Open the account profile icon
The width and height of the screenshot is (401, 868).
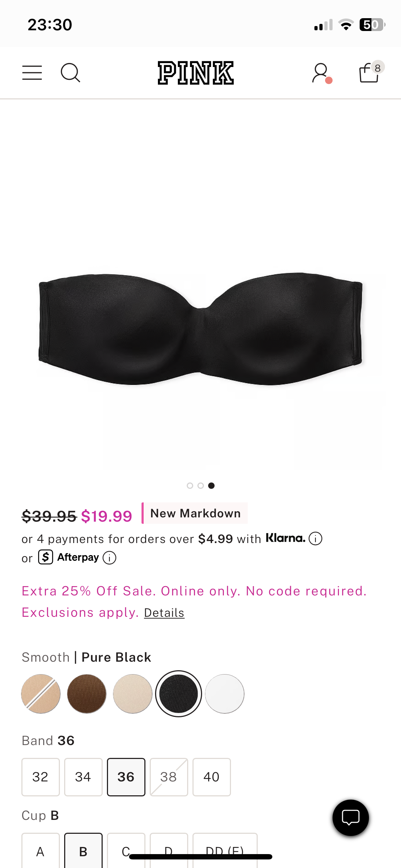coord(322,73)
